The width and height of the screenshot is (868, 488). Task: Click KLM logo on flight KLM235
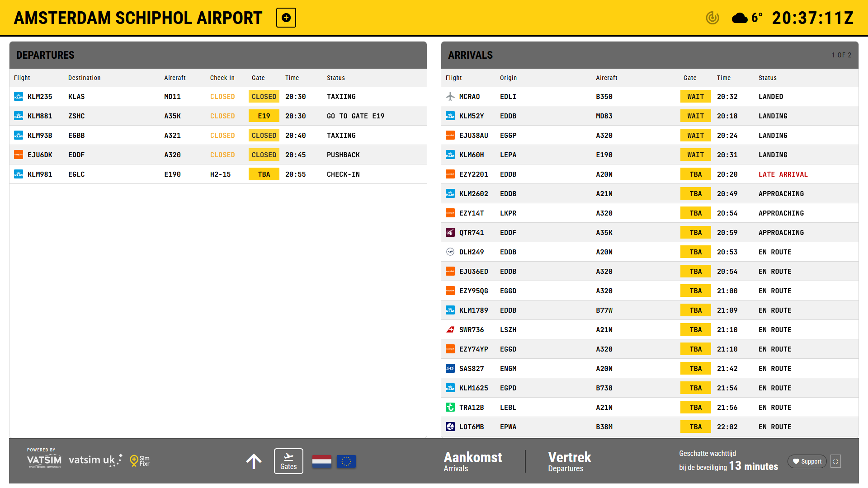point(19,97)
